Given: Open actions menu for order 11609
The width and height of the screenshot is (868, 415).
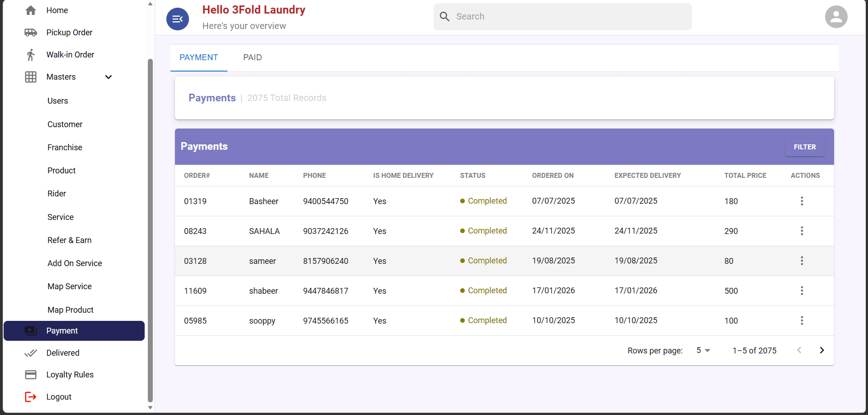Looking at the screenshot, I should coord(802,291).
